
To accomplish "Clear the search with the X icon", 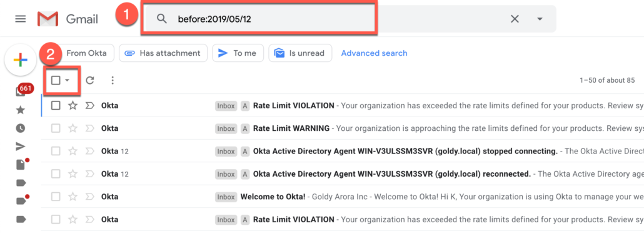I will [x=514, y=19].
